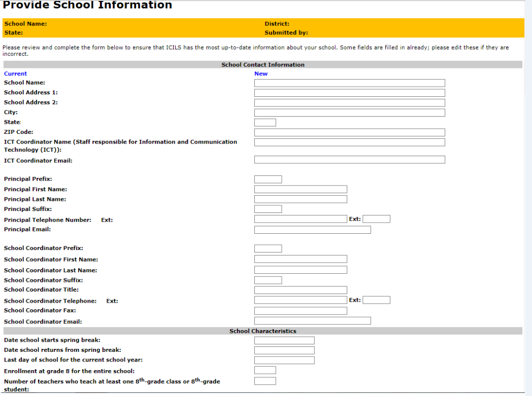532x396 pixels.
Task: Click the ICT Coordinator Name field
Action: coord(349,142)
